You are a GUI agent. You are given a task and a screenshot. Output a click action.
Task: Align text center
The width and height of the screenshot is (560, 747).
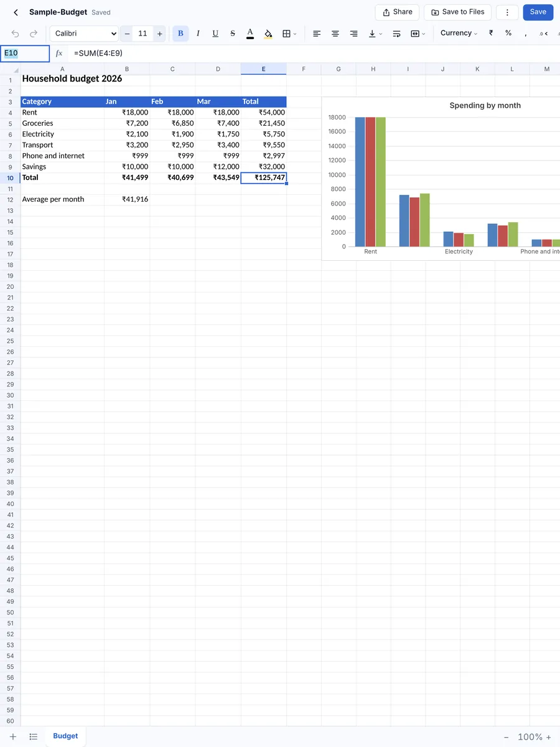tap(335, 34)
